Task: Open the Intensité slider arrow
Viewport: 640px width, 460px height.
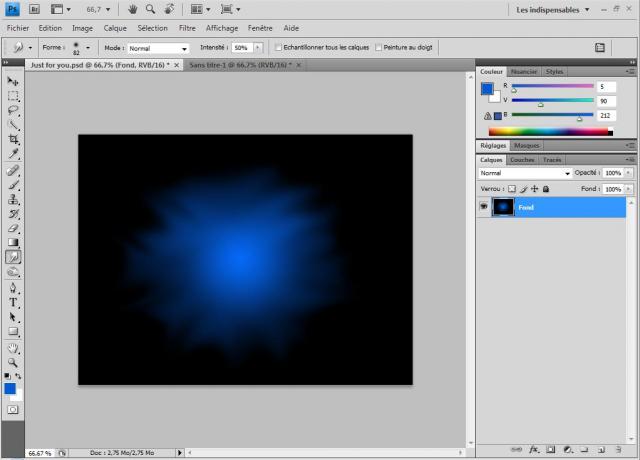Action: coord(258,48)
